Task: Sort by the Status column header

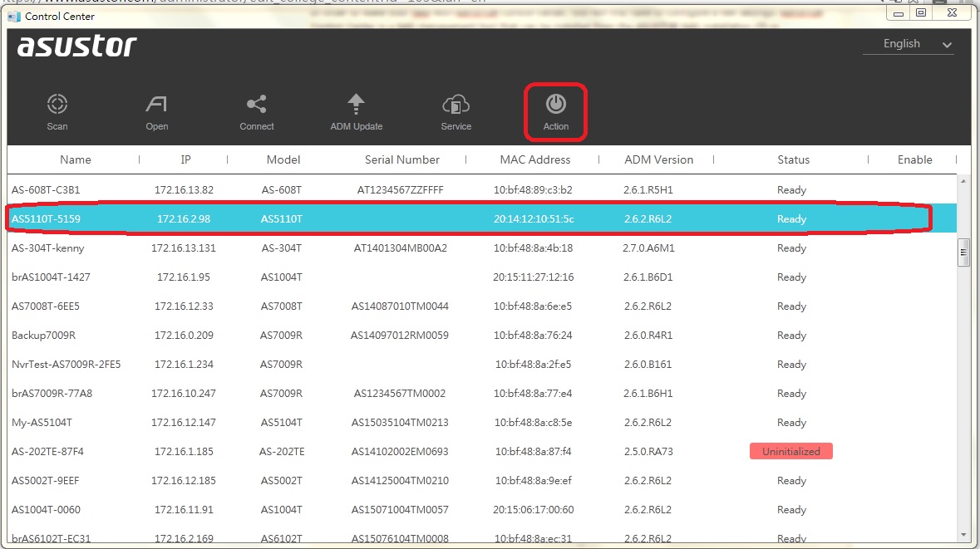Action: pyautogui.click(x=793, y=160)
